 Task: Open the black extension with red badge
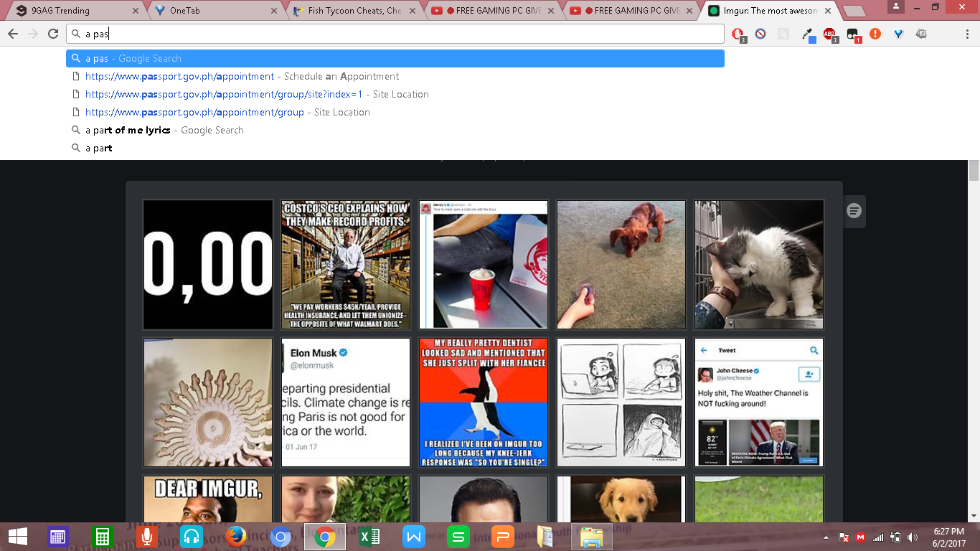tap(853, 34)
